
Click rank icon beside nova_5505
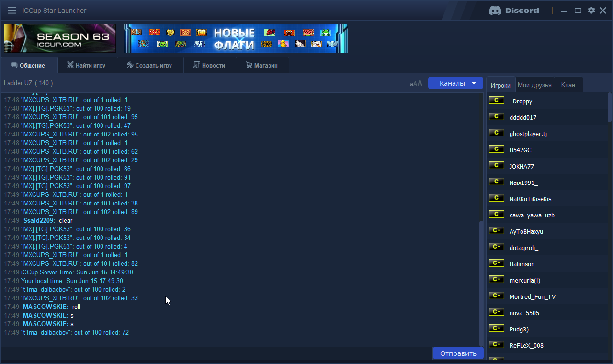point(496,312)
